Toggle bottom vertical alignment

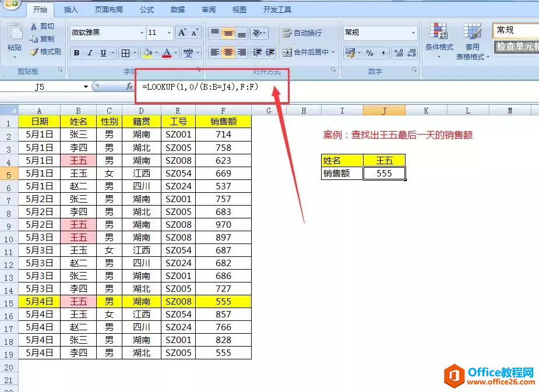[242, 33]
